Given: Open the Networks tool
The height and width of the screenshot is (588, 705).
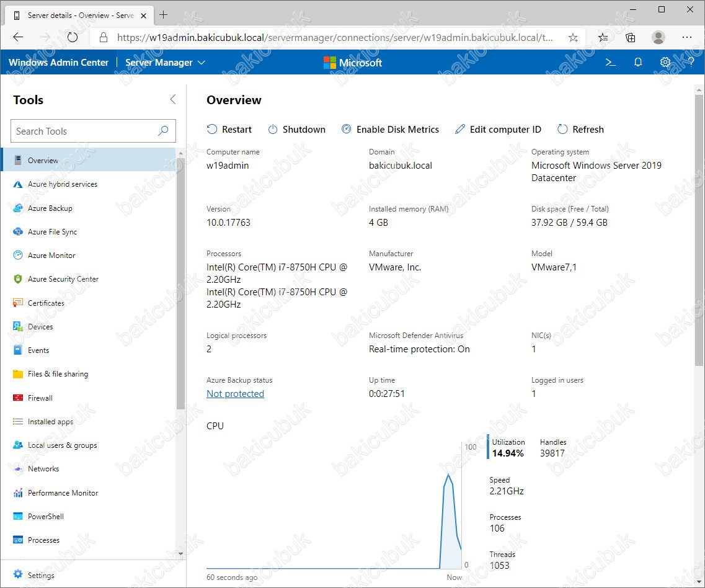Looking at the screenshot, I should click(89, 469).
